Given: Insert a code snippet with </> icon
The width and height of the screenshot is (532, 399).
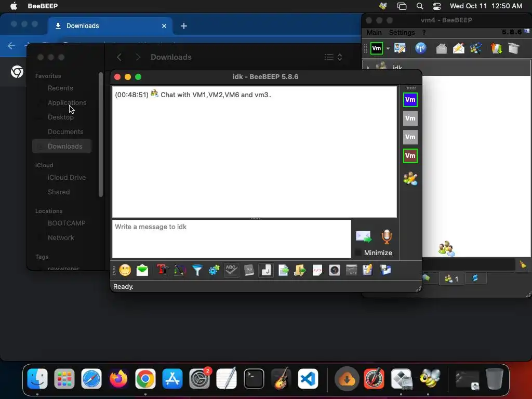Looking at the screenshot, I should [317, 270].
